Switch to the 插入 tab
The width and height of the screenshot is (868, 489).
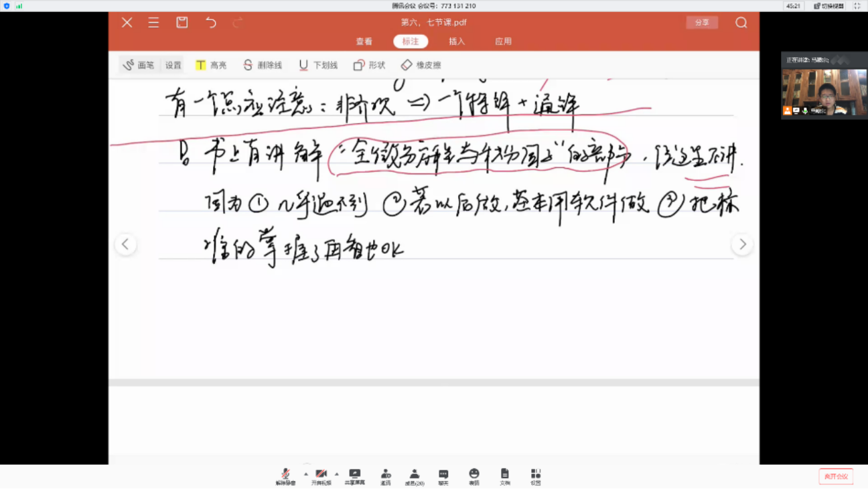457,42
